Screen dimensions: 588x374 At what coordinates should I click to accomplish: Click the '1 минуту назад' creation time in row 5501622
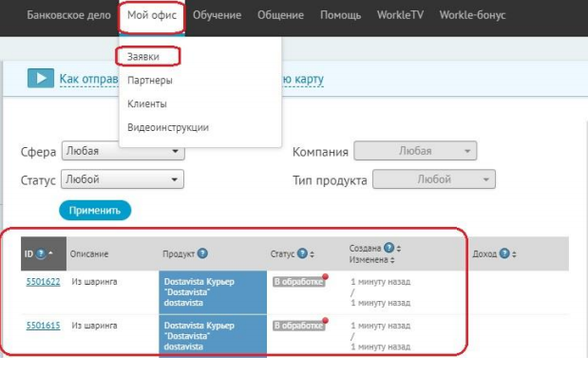pos(381,282)
